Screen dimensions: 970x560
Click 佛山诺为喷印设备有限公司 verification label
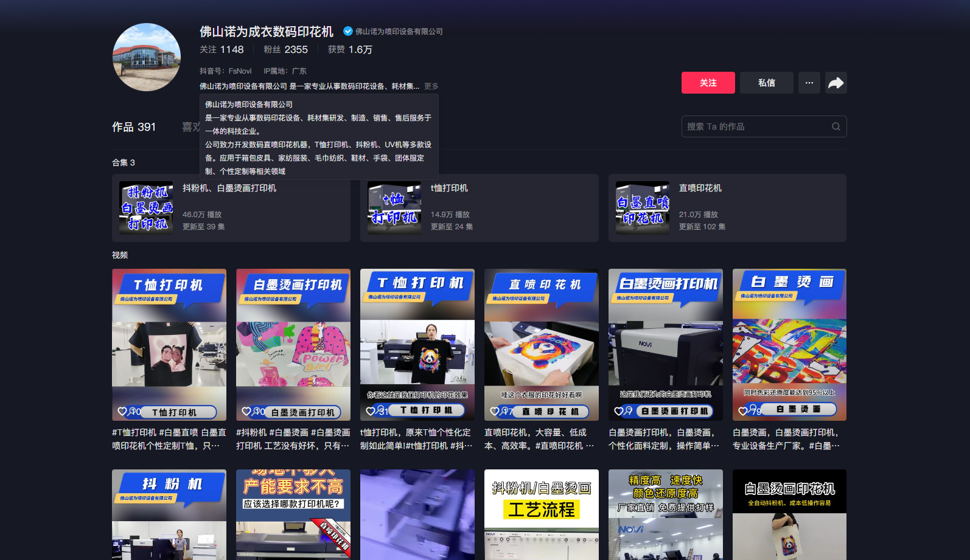pos(399,32)
